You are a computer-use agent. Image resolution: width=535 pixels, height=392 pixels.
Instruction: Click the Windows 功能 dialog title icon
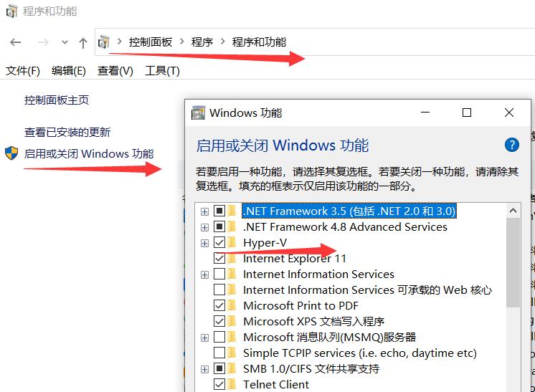198,113
